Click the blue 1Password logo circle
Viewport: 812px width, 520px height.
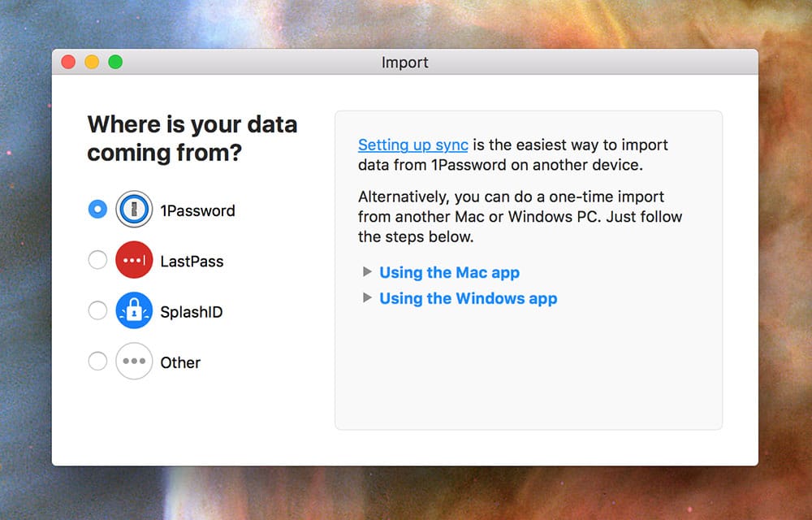click(134, 209)
